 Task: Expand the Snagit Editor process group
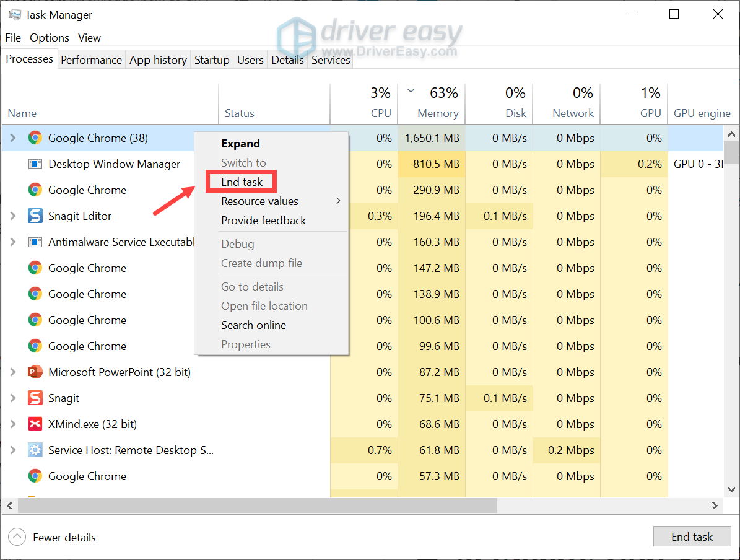[13, 216]
